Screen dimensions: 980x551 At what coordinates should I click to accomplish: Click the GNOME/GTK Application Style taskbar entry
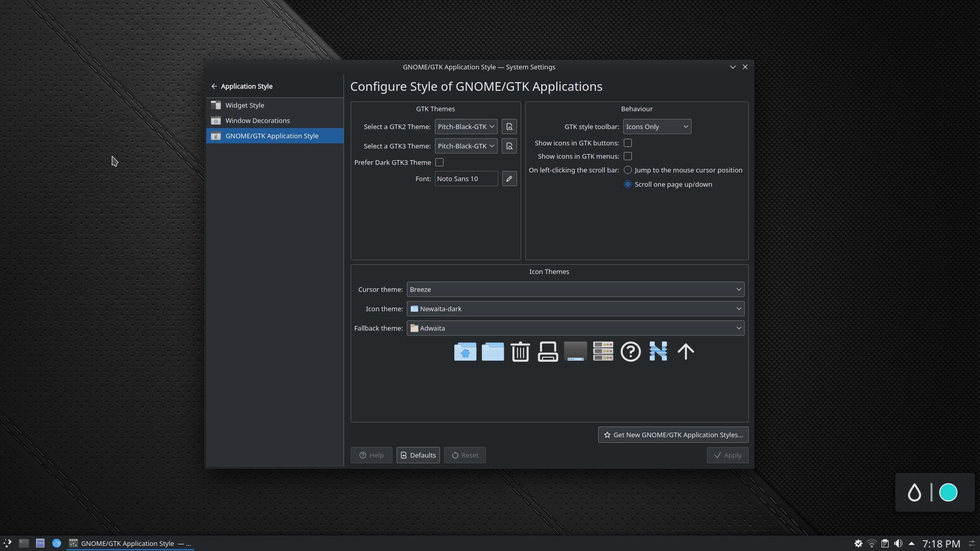130,543
